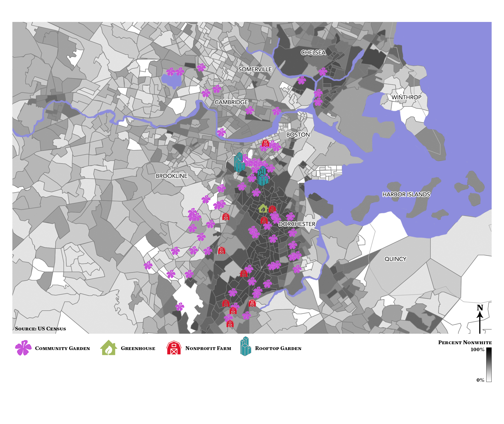Click the Community Garden legend flower icon
This screenshot has width=504, height=424.
(x=23, y=347)
